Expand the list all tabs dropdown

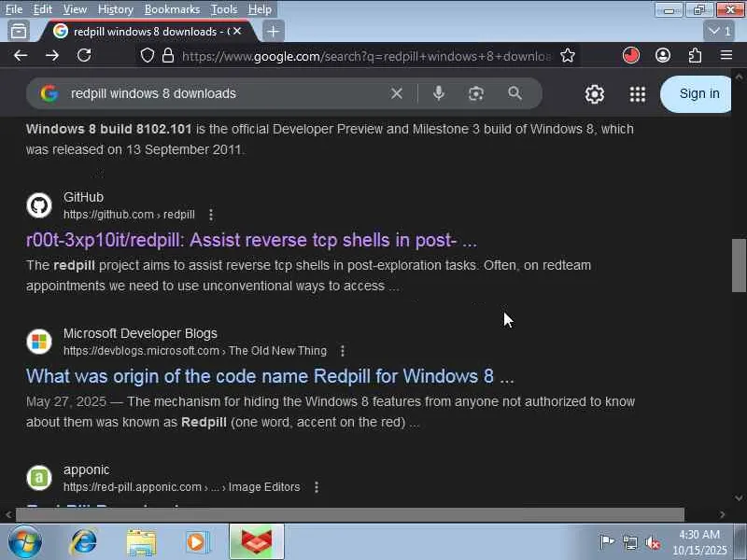click(719, 32)
